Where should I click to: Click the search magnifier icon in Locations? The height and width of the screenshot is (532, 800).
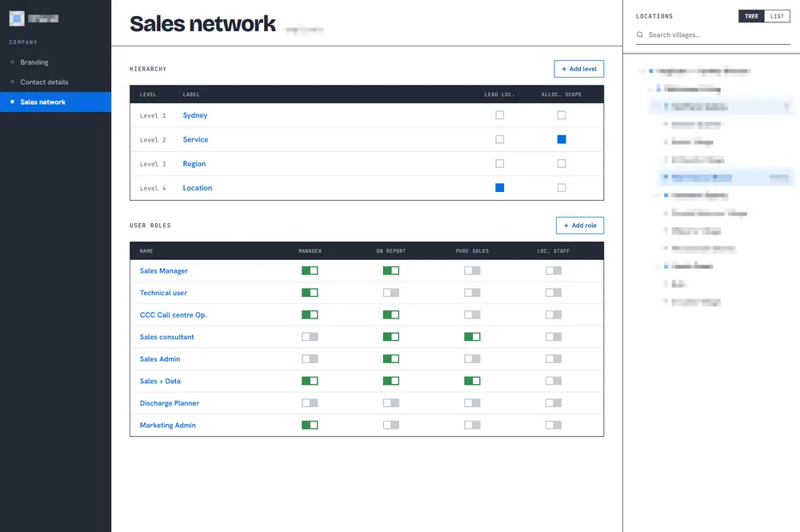point(640,34)
